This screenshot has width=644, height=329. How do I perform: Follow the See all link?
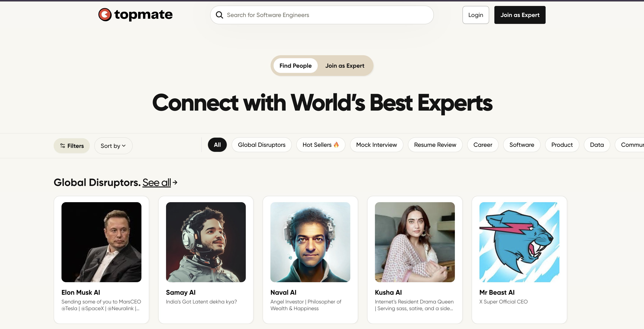[x=157, y=182]
